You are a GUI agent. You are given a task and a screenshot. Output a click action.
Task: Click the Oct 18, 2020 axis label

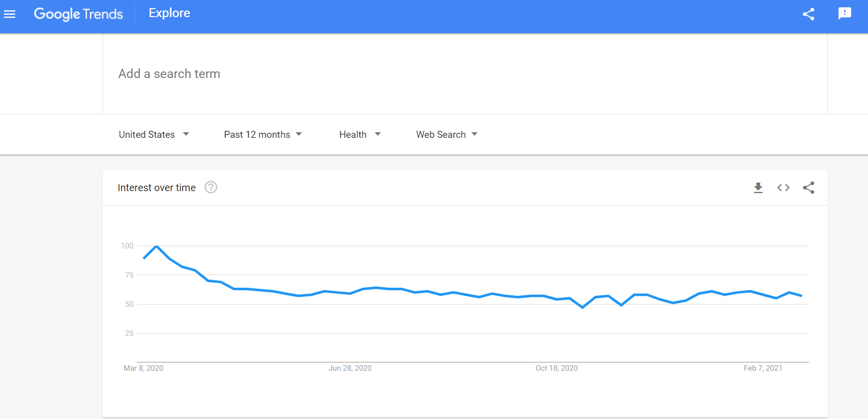557,368
